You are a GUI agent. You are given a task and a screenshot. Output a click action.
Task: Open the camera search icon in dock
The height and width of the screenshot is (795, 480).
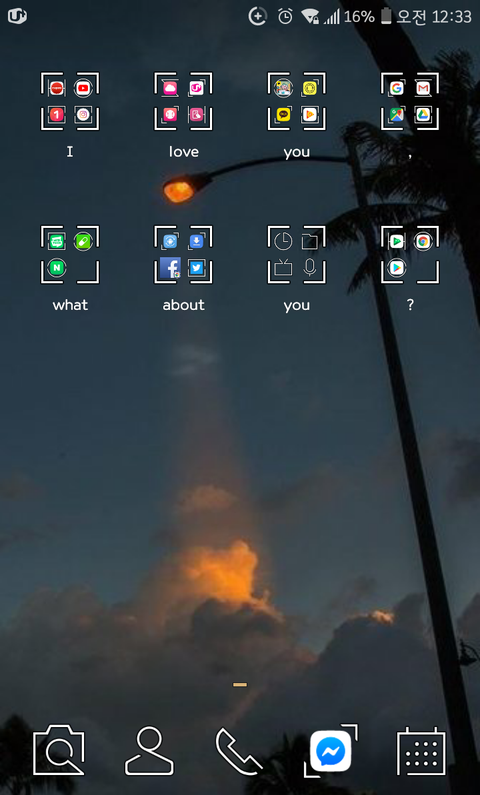pos(59,750)
